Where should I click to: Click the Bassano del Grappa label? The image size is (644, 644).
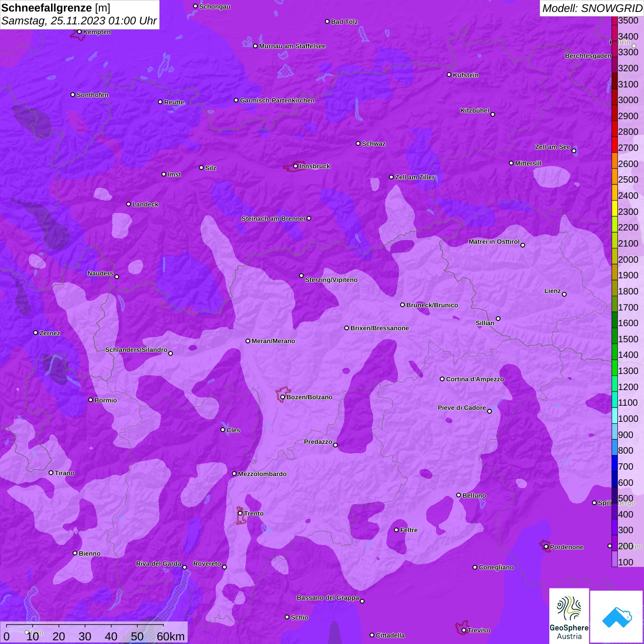(x=328, y=598)
